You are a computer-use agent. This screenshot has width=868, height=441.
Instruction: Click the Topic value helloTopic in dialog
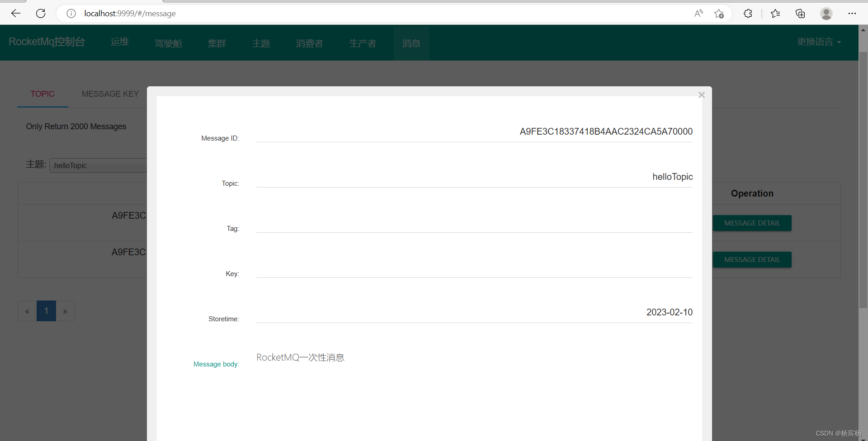tap(672, 177)
